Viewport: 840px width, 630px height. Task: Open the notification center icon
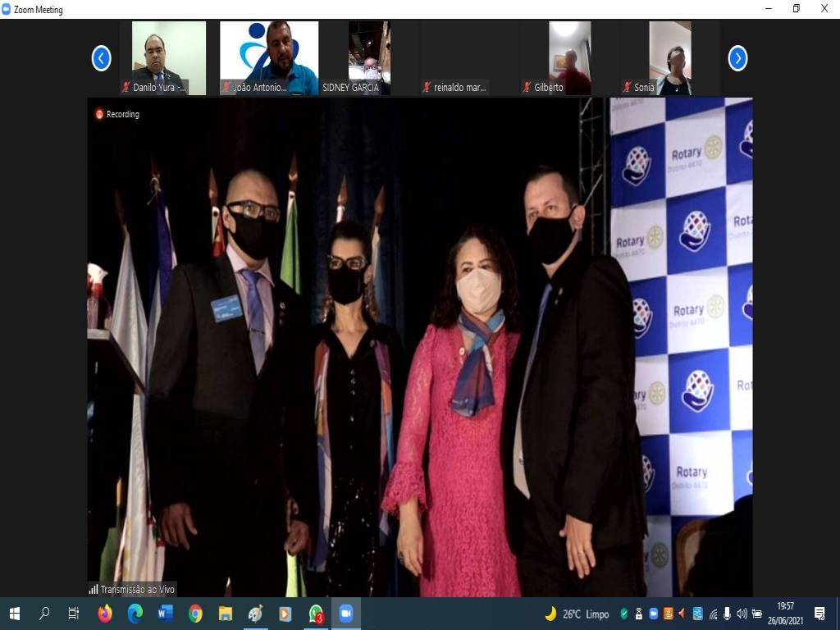click(x=819, y=614)
